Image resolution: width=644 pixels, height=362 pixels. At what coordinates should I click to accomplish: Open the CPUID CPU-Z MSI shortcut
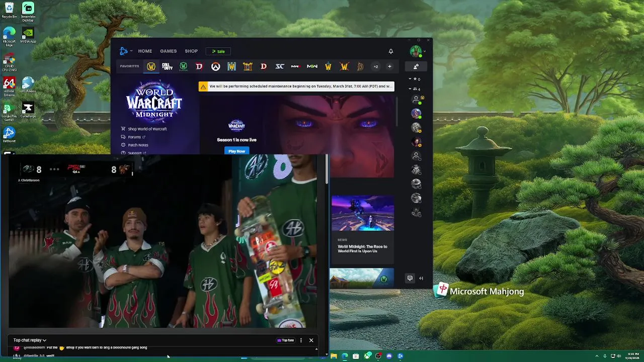pos(9,62)
